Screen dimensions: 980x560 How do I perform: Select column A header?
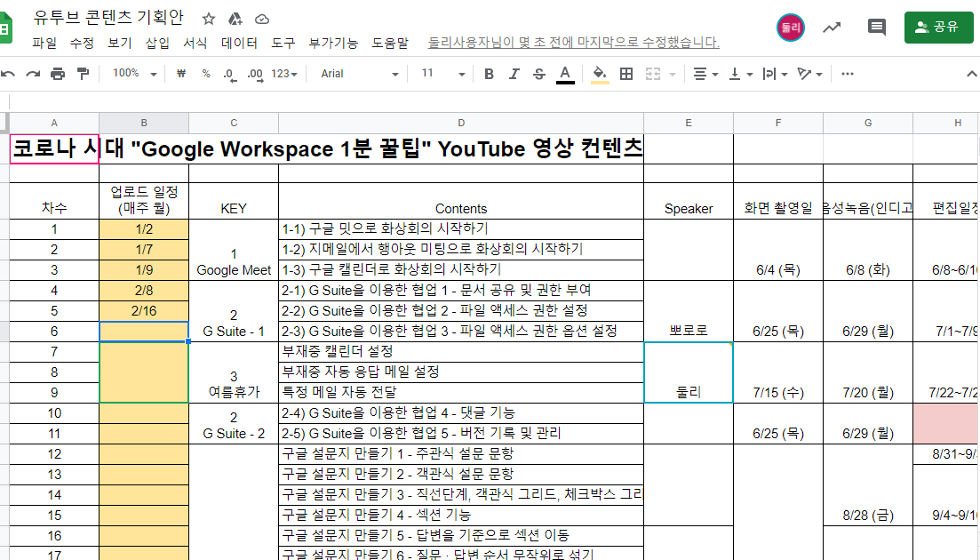54,124
